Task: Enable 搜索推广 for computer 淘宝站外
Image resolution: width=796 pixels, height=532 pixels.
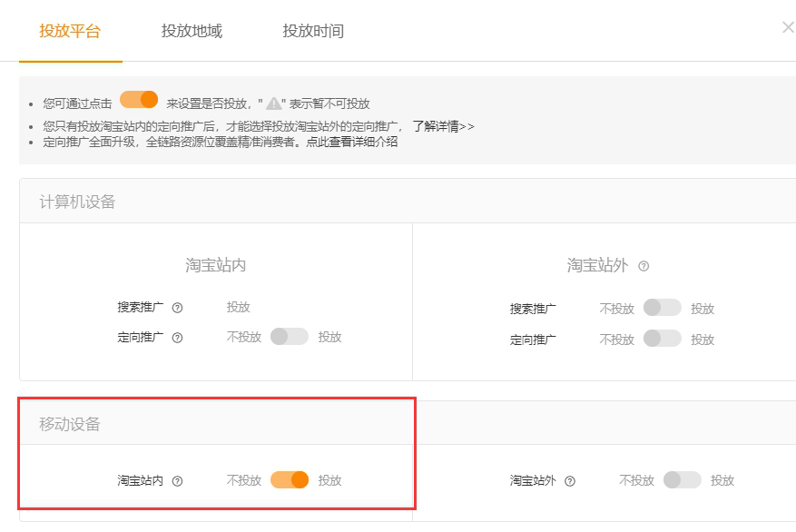Action: click(x=662, y=308)
